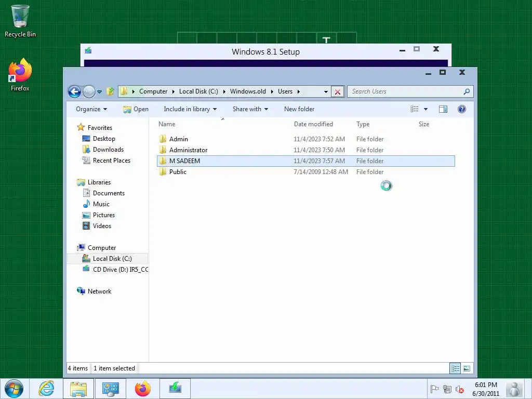Navigate to Windows.old in the breadcrumb
The image size is (532, 399).
[248, 91]
